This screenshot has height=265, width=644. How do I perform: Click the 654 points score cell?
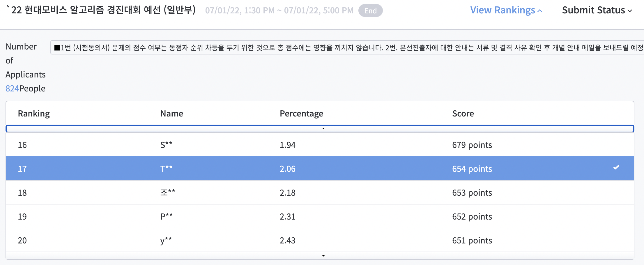click(472, 169)
